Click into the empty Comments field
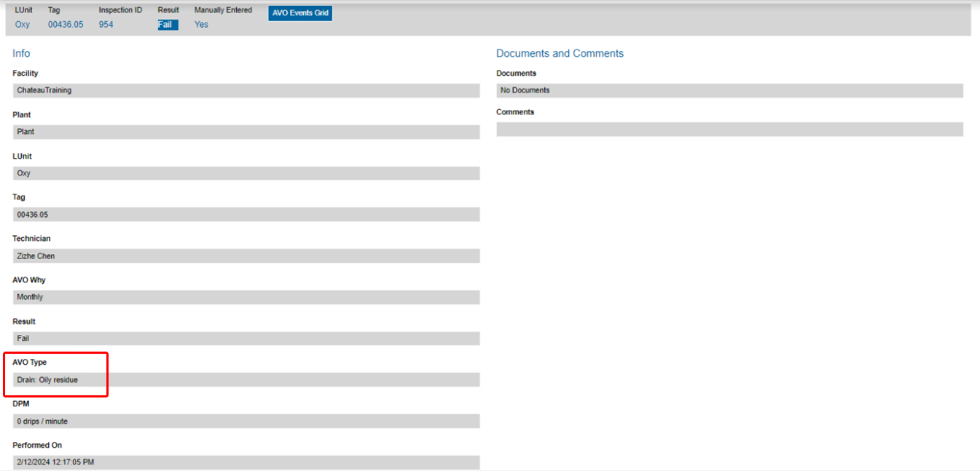 coord(729,130)
